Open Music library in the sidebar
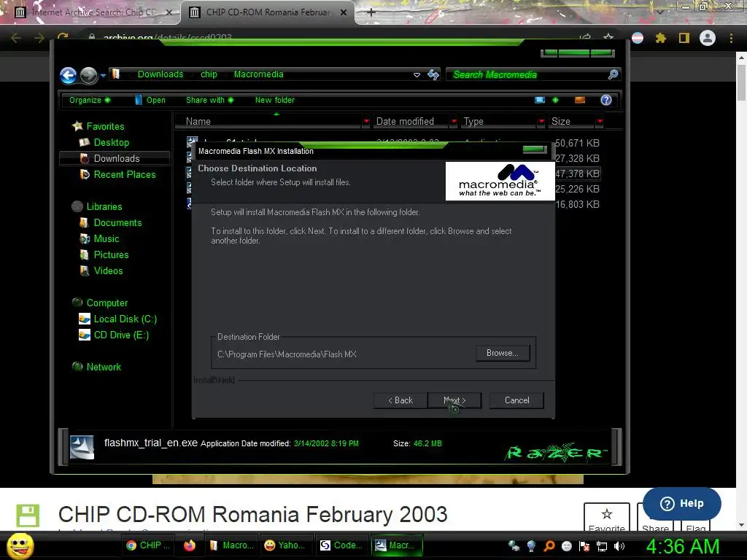 tap(107, 239)
